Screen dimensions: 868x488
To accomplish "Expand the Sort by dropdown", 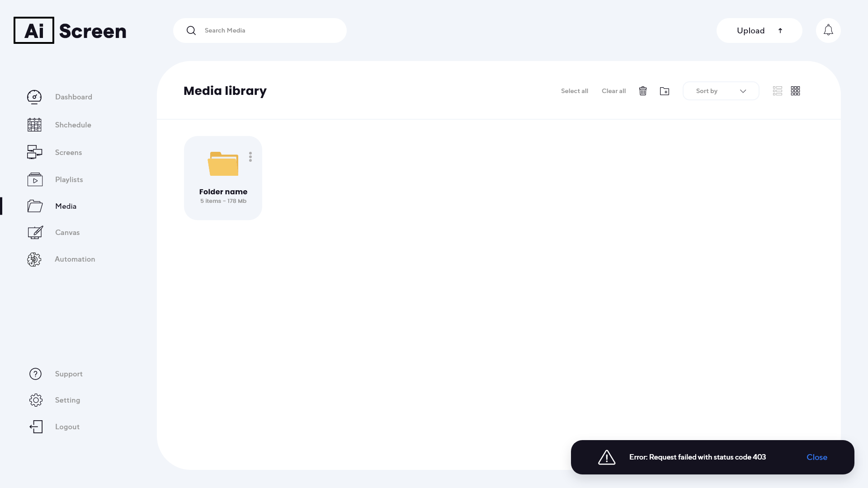I will pyautogui.click(x=721, y=91).
